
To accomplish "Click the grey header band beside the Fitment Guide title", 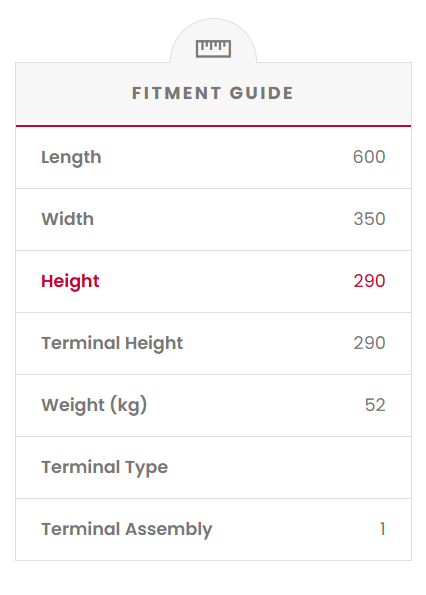I will point(72,93).
